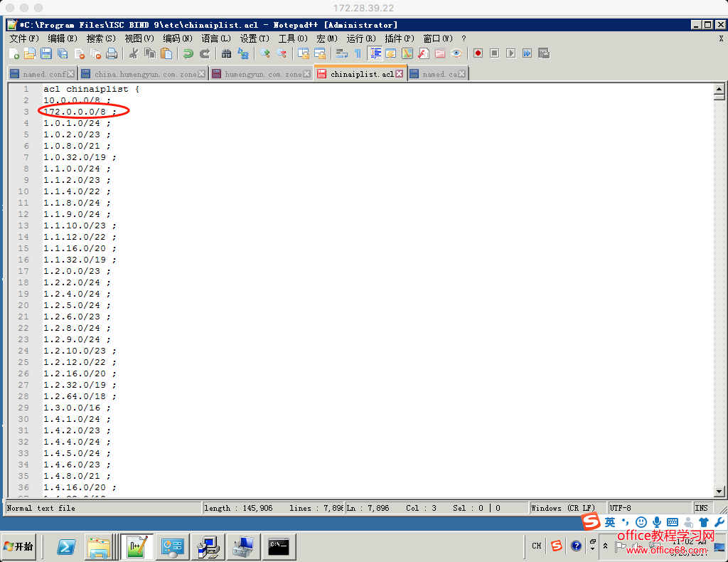Toggle the indent guide toolbar button
728x562 pixels.
point(375,53)
